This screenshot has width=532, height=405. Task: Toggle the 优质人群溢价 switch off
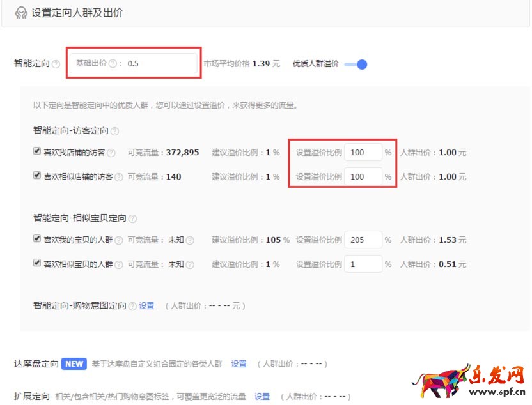pos(356,64)
